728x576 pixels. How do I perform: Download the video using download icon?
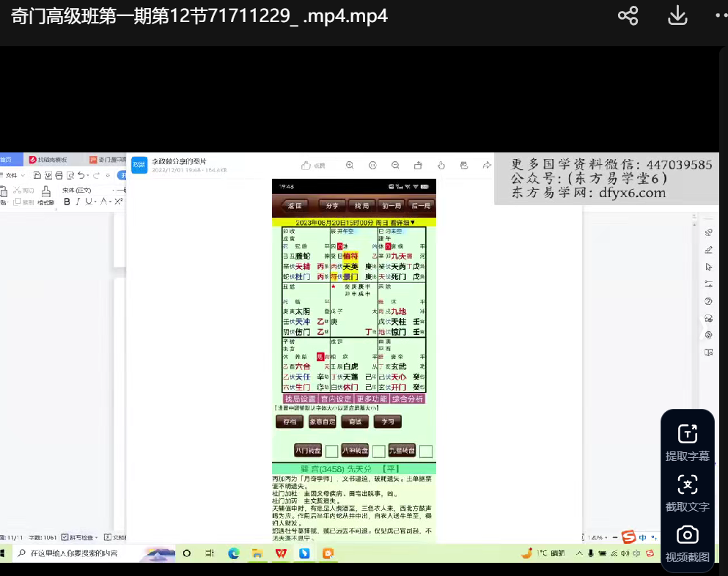677,16
